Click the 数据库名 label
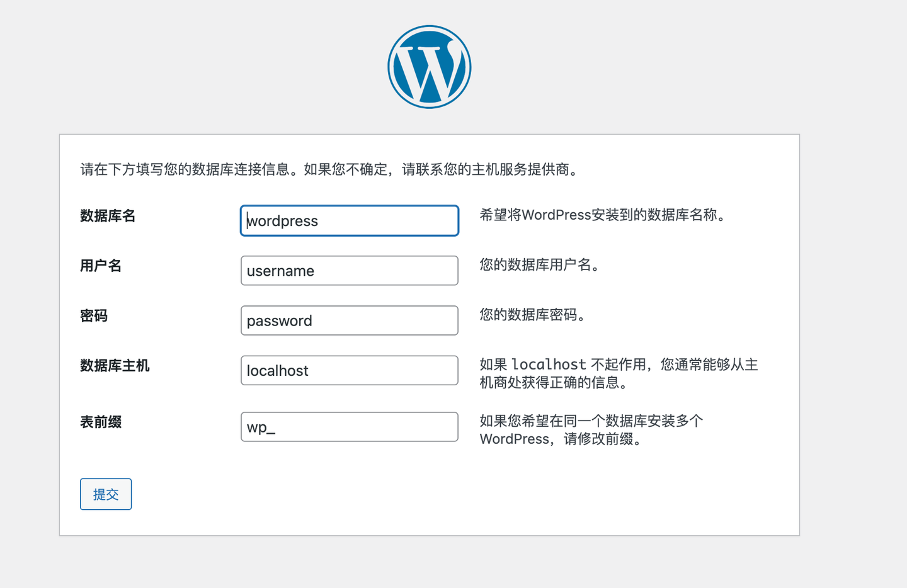 108,216
